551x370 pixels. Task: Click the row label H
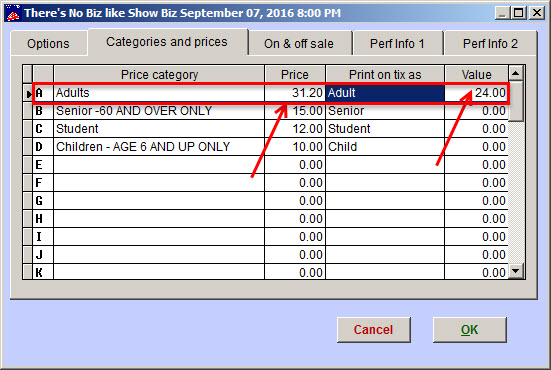coord(43,219)
